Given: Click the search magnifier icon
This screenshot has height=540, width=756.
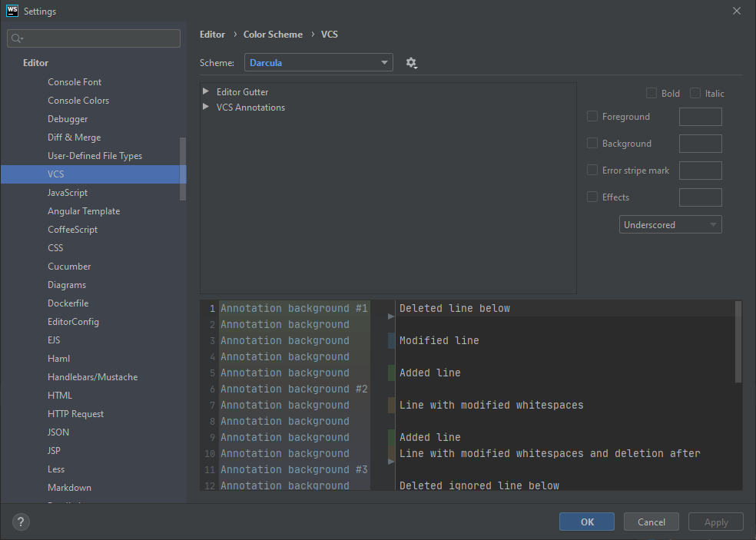Looking at the screenshot, I should [x=17, y=38].
